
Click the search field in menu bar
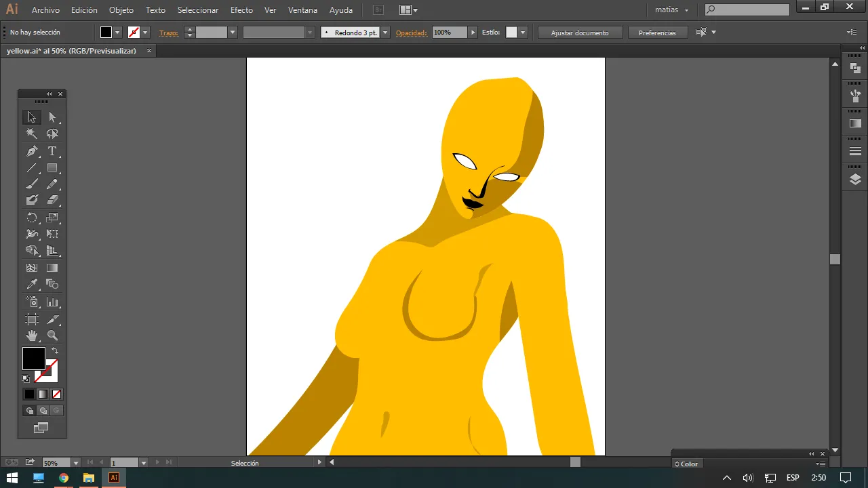pos(747,9)
